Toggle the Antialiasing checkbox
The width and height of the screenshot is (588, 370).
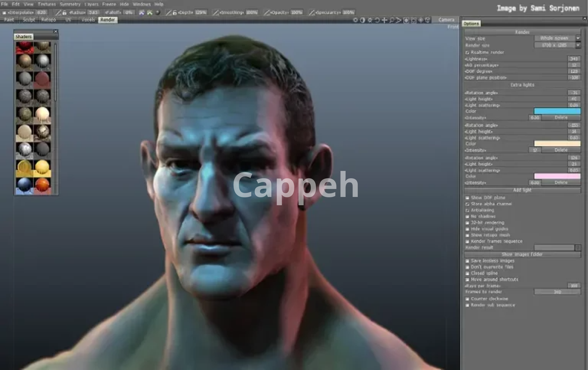[467, 210]
